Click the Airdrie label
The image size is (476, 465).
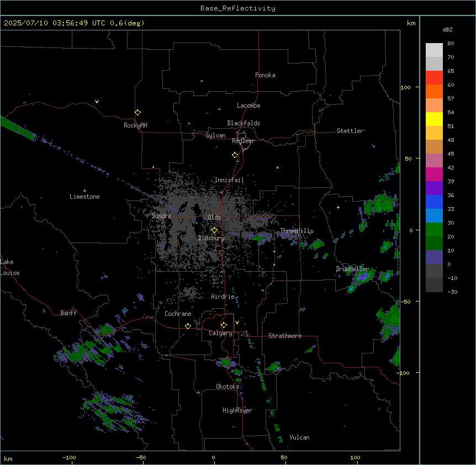click(223, 297)
